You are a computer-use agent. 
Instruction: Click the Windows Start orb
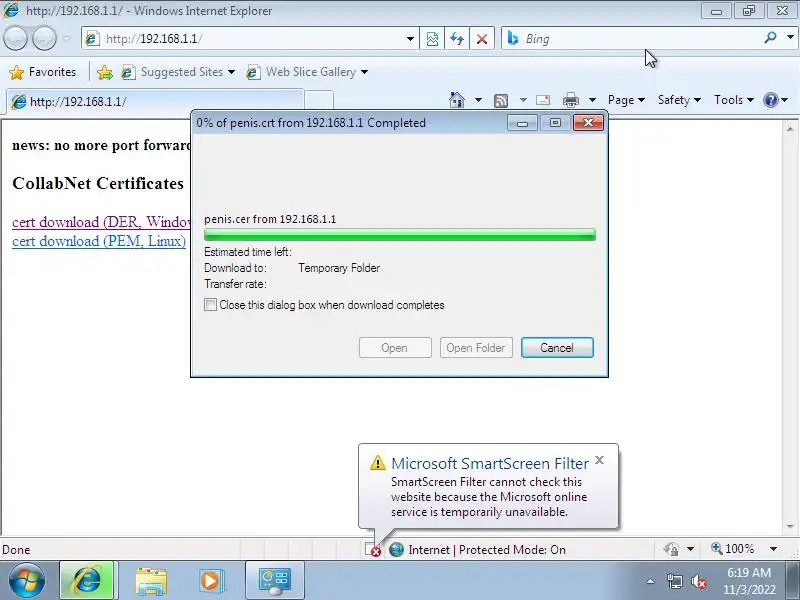tap(26, 580)
